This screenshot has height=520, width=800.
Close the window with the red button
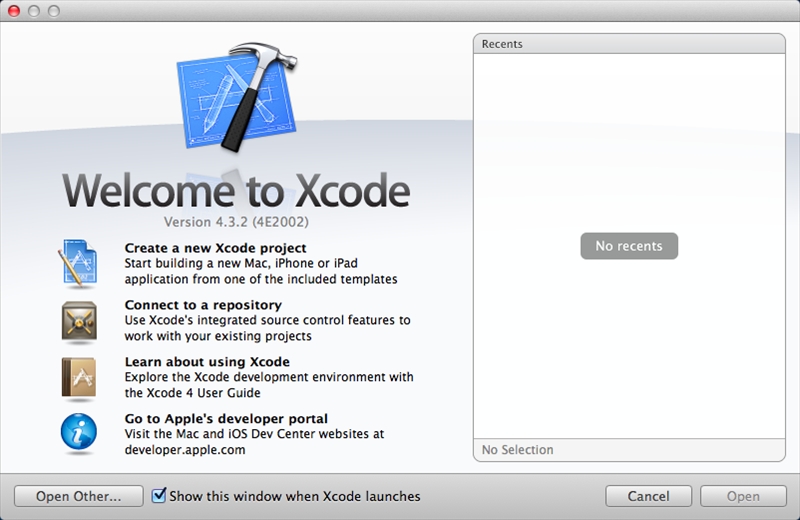[x=14, y=11]
